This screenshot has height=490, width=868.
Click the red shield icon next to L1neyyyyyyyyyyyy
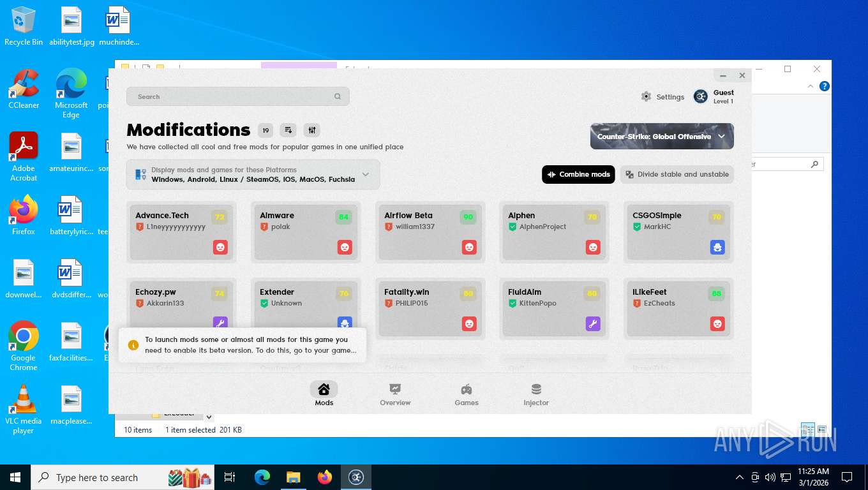[140, 226]
